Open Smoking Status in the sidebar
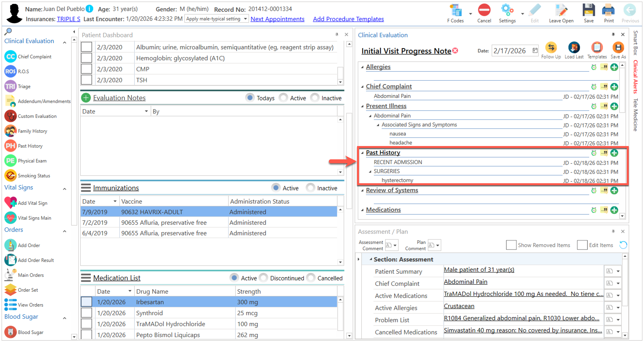Viewport: 644px width, 341px height. pyautogui.click(x=34, y=176)
